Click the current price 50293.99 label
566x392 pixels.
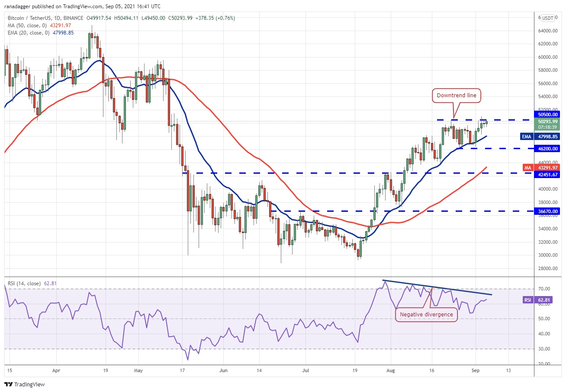548,121
